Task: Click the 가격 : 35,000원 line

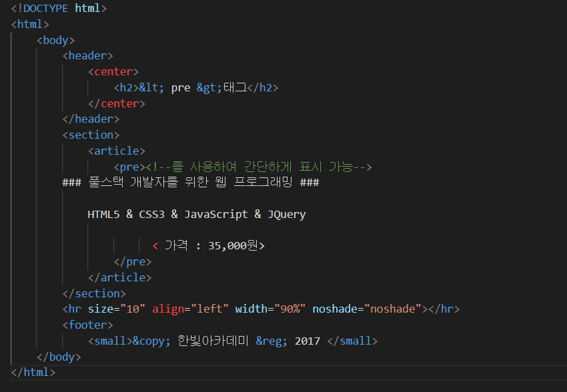Action: 209,246
